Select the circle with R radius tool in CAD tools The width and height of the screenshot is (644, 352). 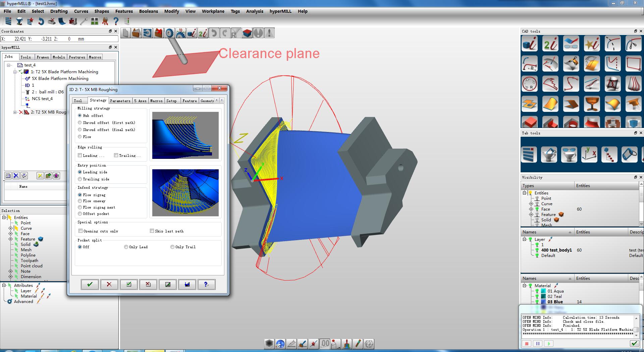530,84
